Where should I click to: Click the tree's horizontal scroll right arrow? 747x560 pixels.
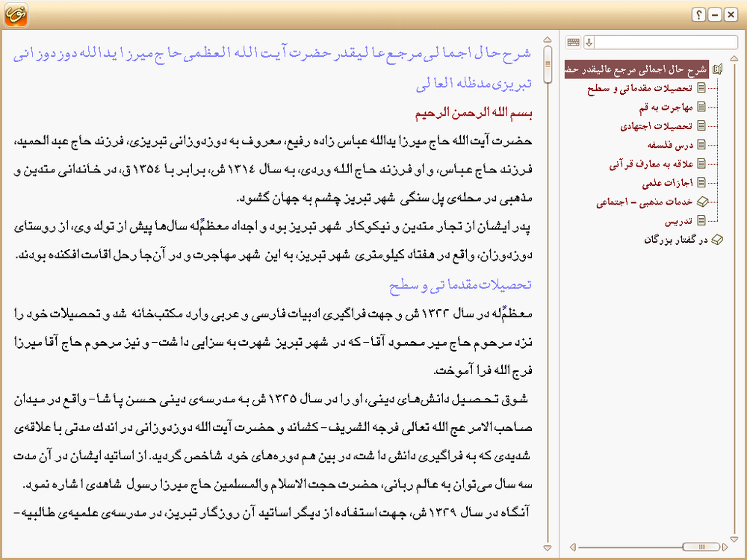725,547
